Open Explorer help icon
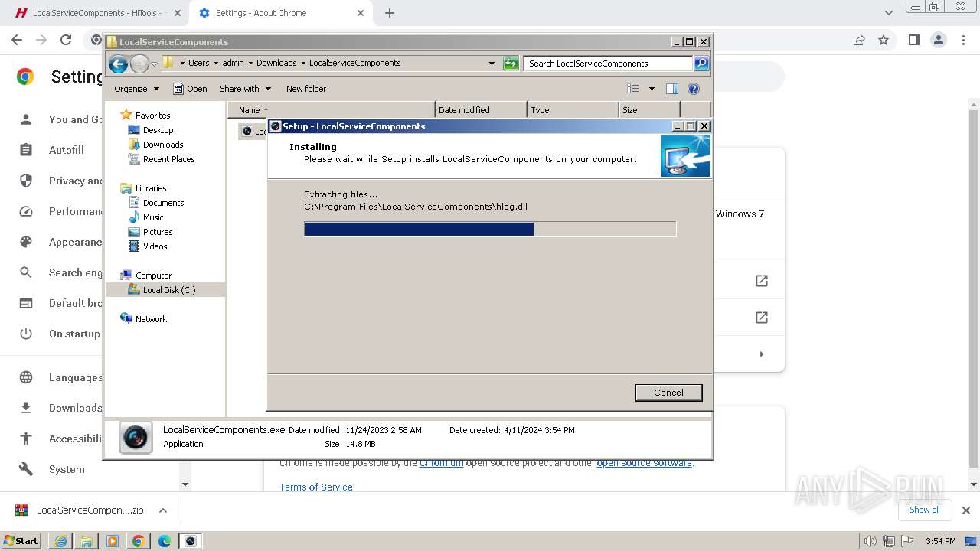 coord(694,89)
